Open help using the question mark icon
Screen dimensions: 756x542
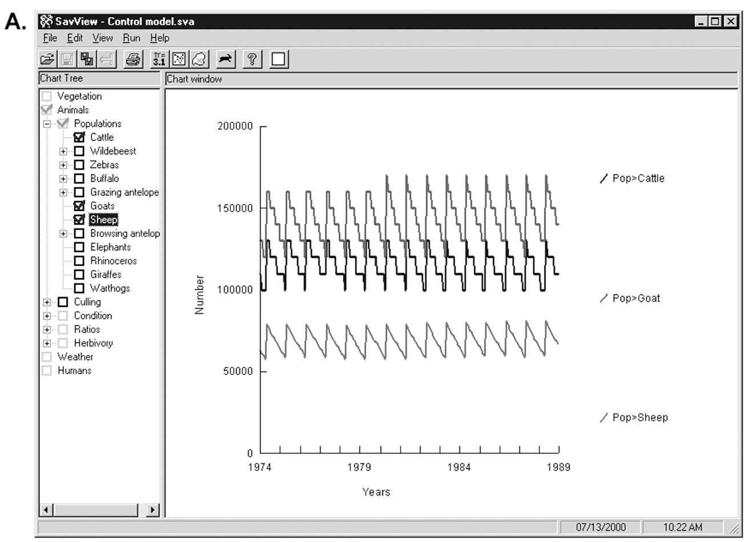click(x=252, y=59)
